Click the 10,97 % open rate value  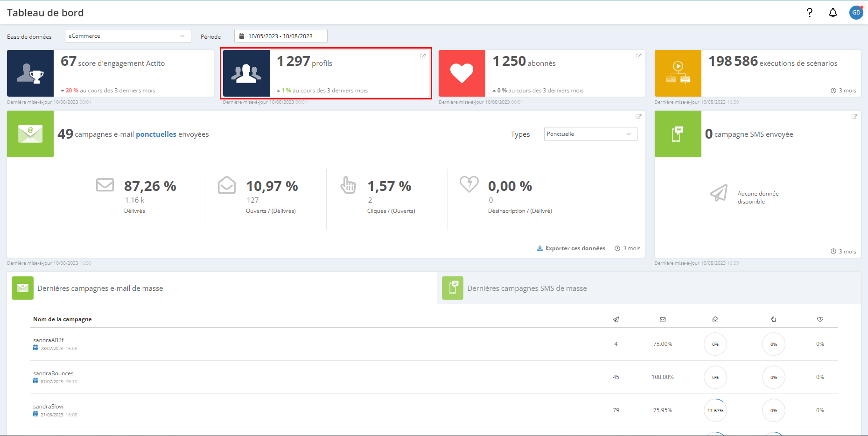pyautogui.click(x=272, y=186)
